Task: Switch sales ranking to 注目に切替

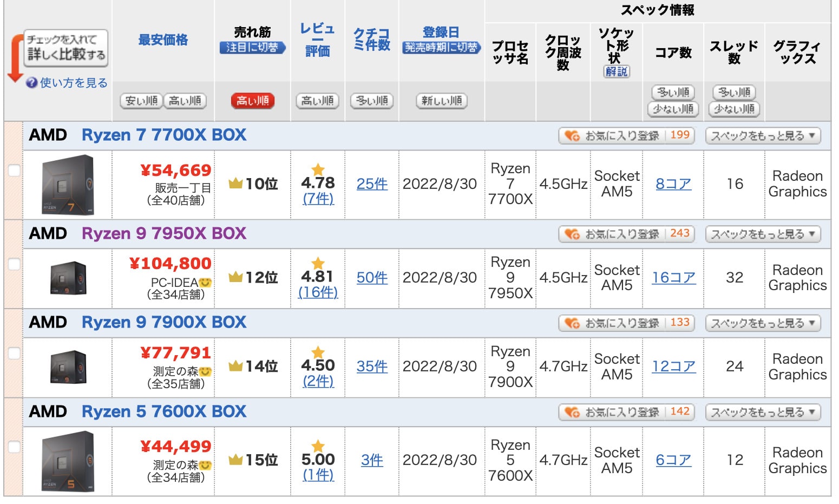Action: [252, 48]
